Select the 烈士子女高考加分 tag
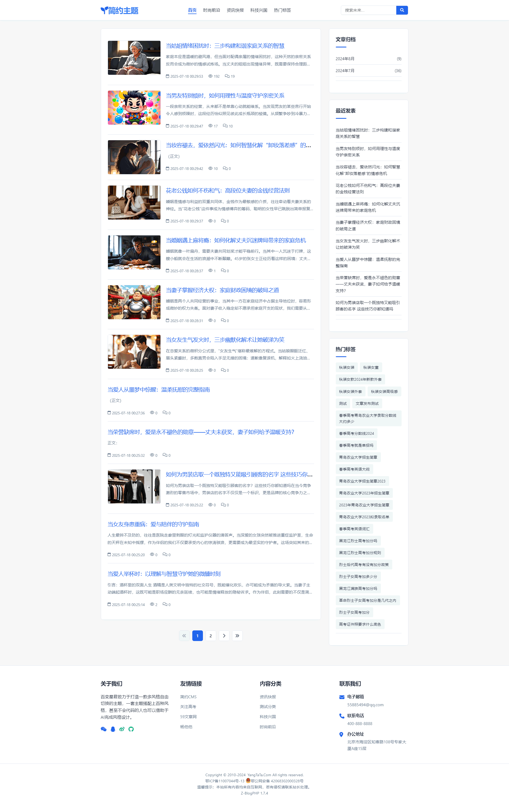The image size is (509, 812). [354, 612]
